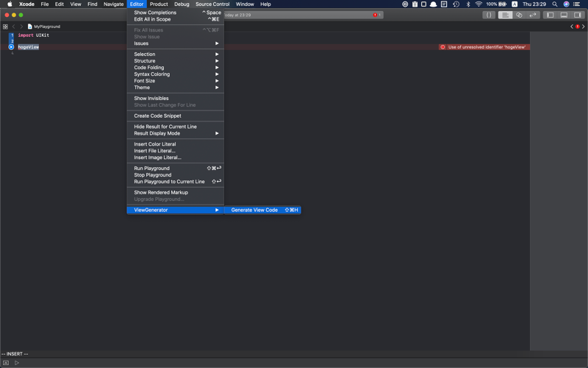
Task: Click the MyPlayground file in jump bar
Action: pyautogui.click(x=44, y=26)
